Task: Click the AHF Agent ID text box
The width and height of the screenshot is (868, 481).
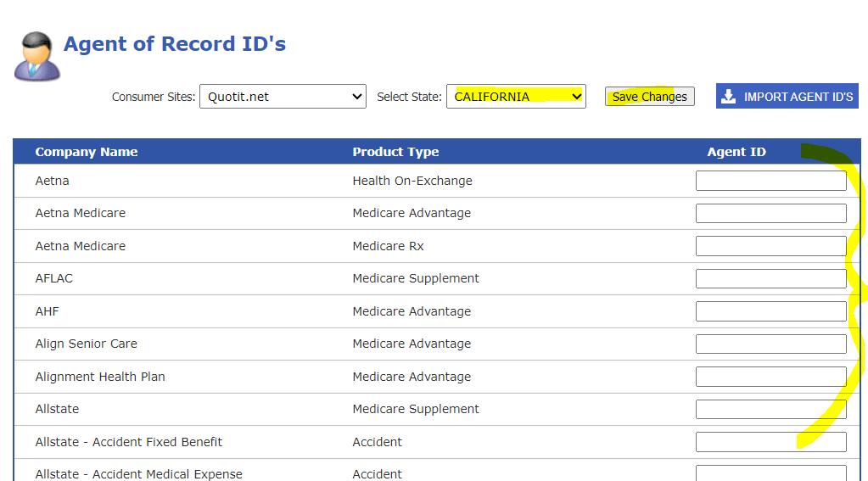Action: tap(770, 311)
